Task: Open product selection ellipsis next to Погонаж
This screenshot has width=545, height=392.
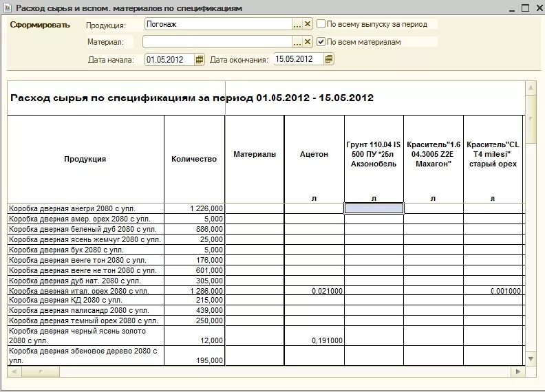Action: point(297,24)
